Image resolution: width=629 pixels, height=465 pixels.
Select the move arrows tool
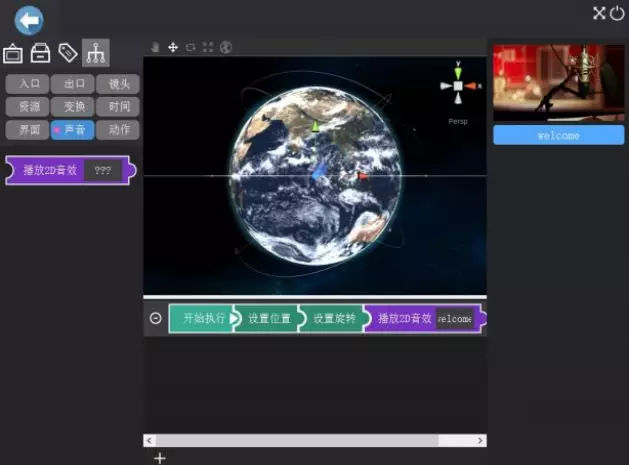[172, 47]
